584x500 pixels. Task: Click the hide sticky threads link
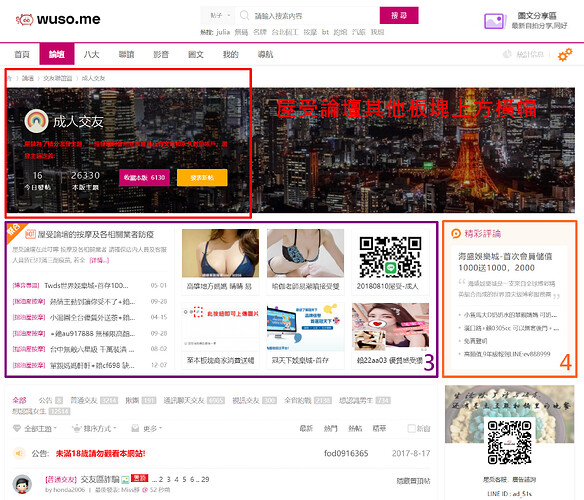coord(413,481)
